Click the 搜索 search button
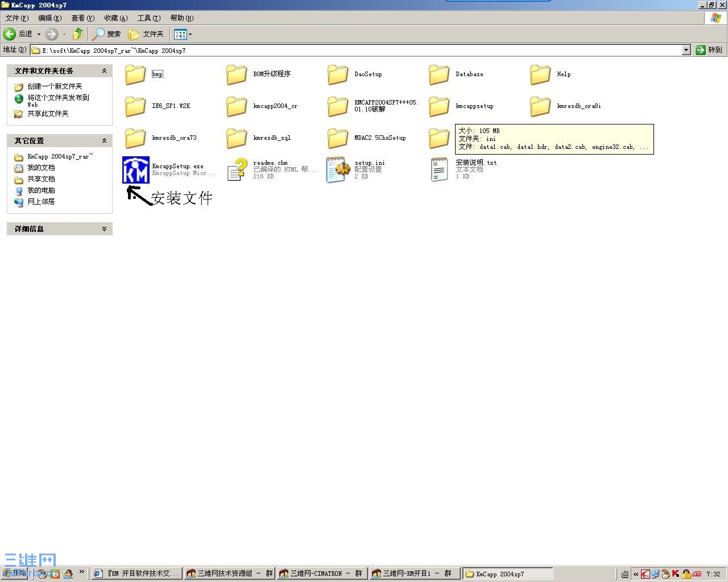Screen dimensions: 728x582 pos(107,34)
